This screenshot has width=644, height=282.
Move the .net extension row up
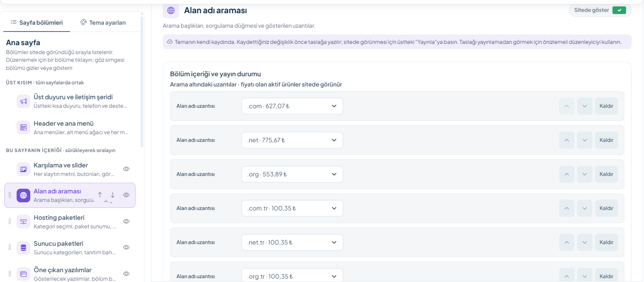tap(566, 140)
